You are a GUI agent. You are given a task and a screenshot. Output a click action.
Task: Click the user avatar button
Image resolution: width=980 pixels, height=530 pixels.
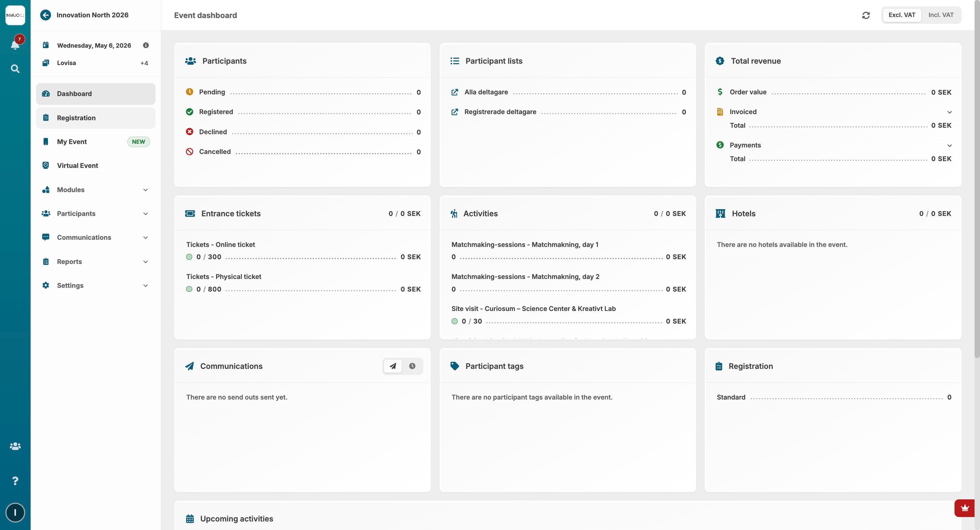[x=15, y=513]
